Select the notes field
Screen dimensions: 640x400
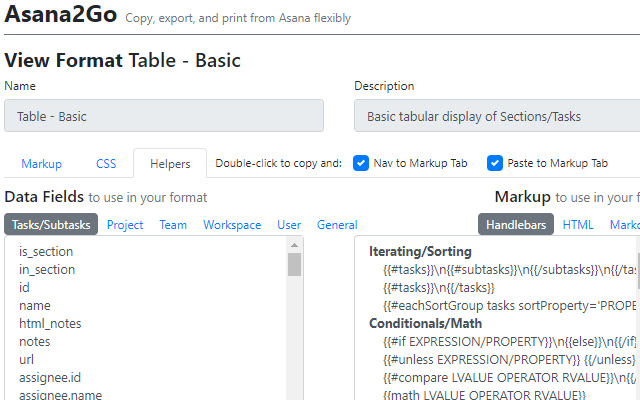[x=35, y=341]
